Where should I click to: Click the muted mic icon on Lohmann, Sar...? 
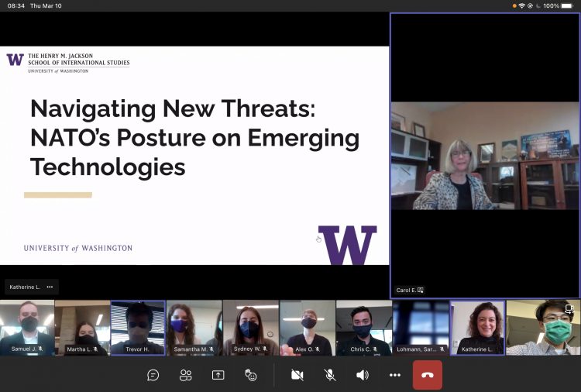point(442,349)
